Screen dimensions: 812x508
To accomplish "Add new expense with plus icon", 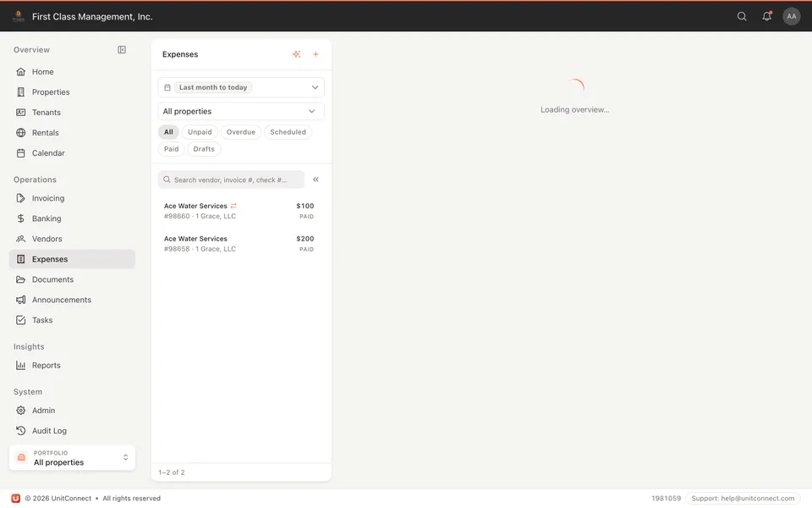I will click(x=315, y=54).
